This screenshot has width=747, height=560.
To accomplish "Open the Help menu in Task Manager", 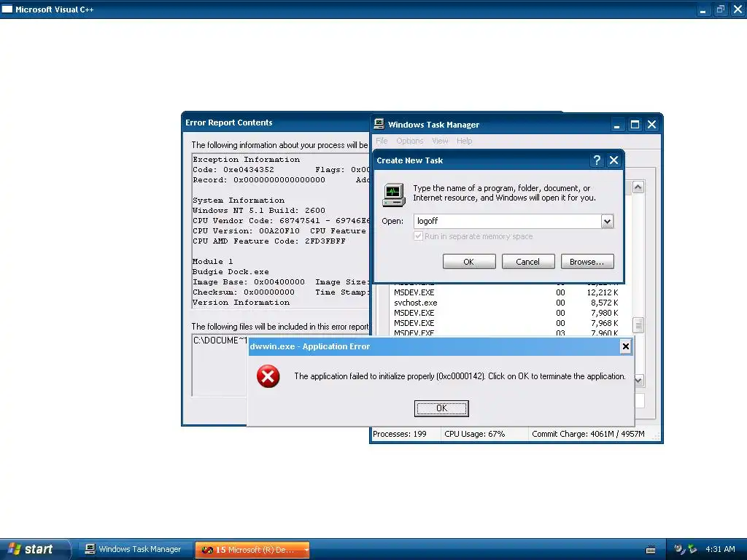I will (464, 141).
